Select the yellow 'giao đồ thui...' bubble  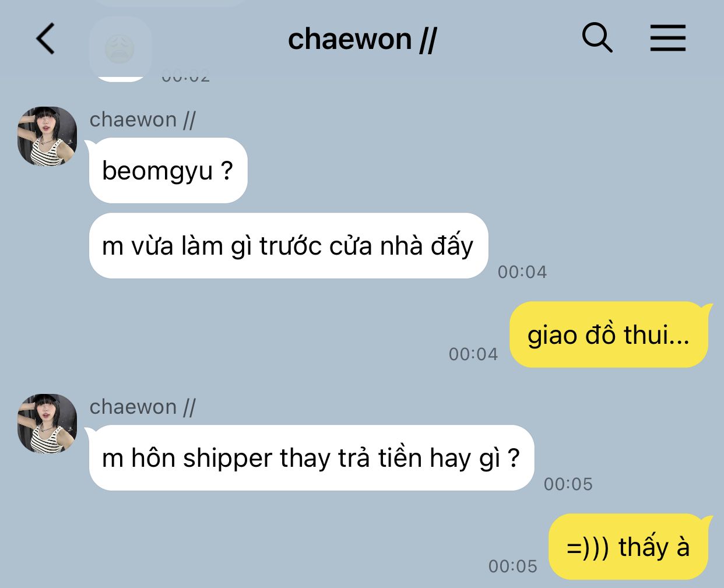click(x=609, y=335)
